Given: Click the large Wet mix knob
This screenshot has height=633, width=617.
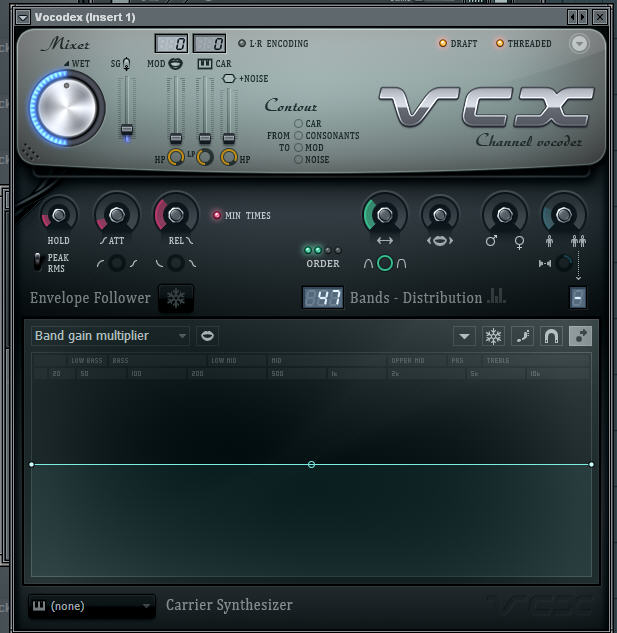Looking at the screenshot, I should (67, 107).
